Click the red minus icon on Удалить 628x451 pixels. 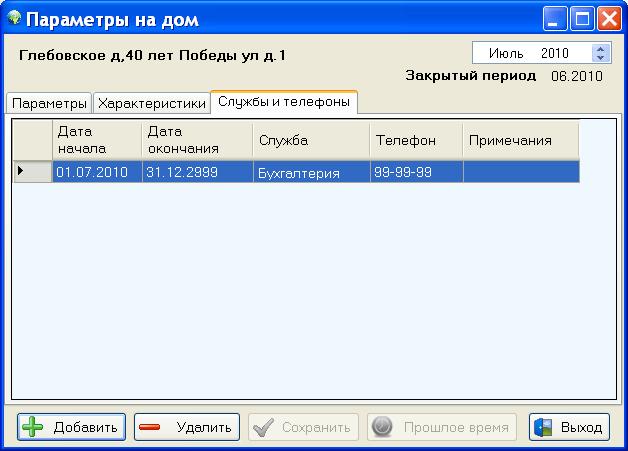(x=151, y=428)
